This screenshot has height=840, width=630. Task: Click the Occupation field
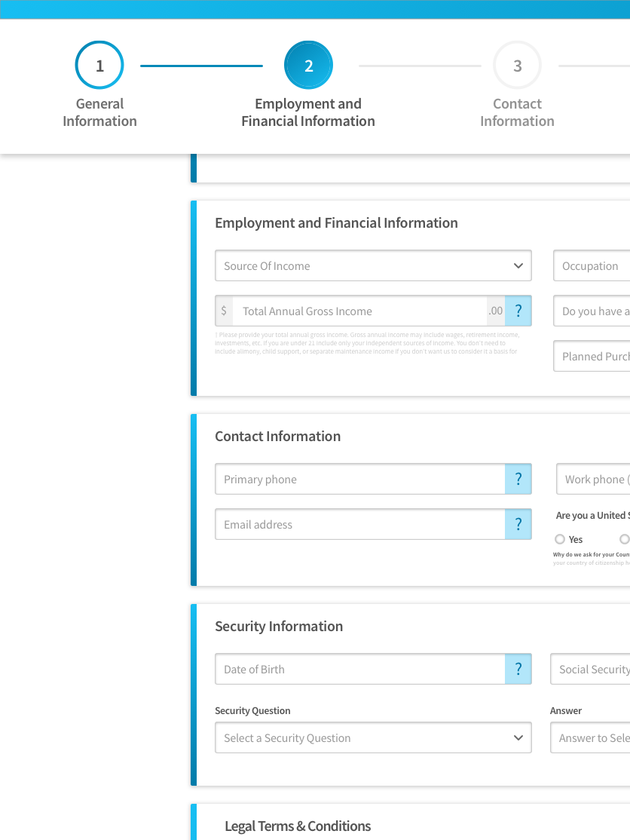click(x=592, y=265)
